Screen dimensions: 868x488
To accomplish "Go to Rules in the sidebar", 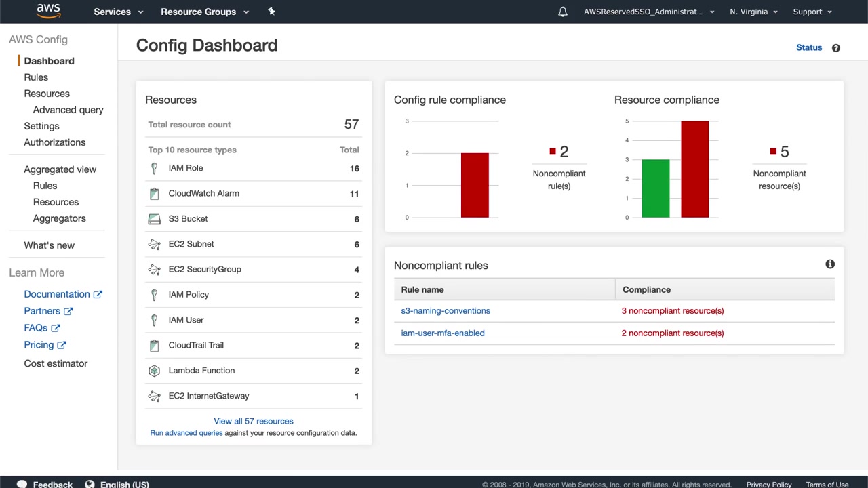I will tap(36, 77).
